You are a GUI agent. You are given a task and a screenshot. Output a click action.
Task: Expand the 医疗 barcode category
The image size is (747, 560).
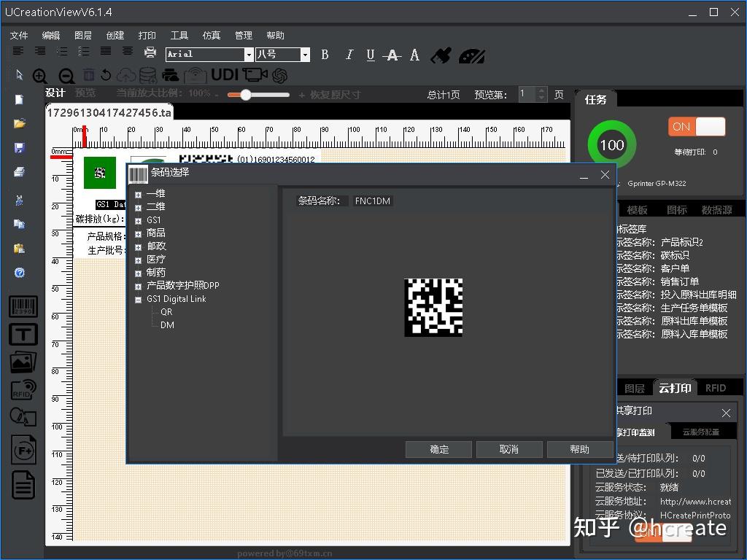(x=138, y=260)
